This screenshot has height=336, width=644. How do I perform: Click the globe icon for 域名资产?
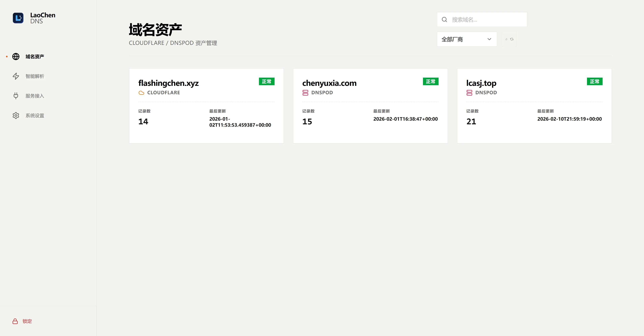16,57
